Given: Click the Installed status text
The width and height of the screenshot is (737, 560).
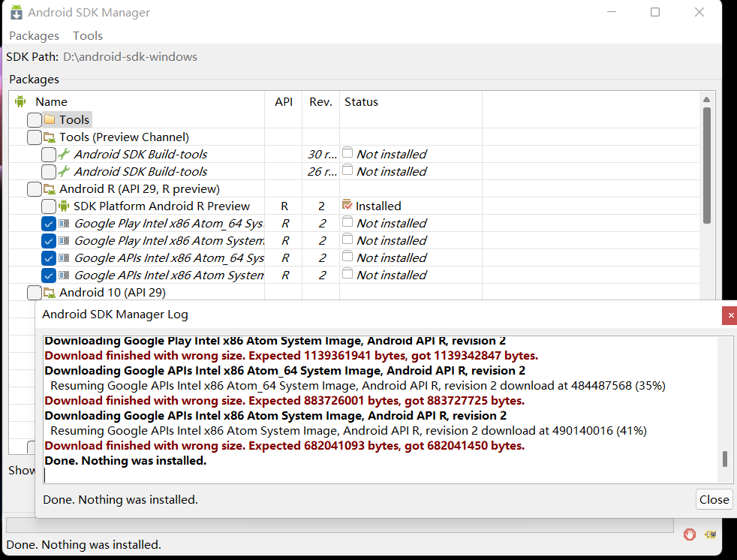Looking at the screenshot, I should coord(378,206).
